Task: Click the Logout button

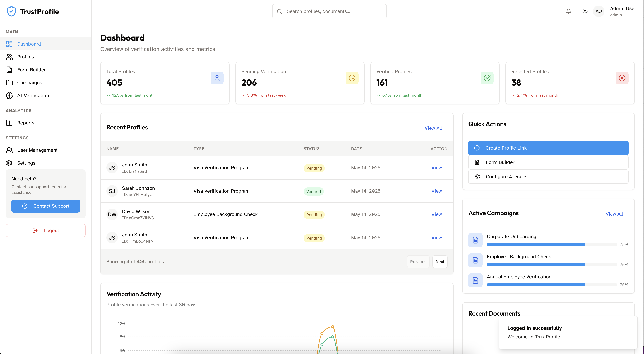Action: 45,230
